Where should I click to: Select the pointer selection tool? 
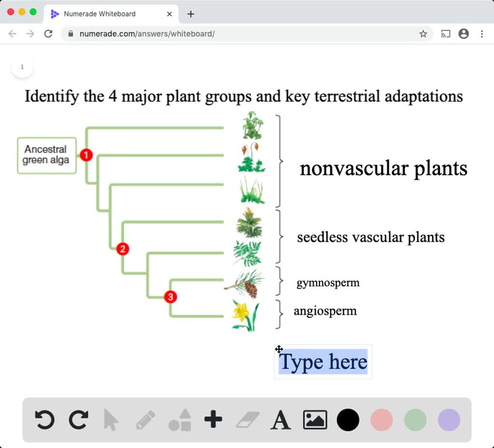click(x=111, y=420)
